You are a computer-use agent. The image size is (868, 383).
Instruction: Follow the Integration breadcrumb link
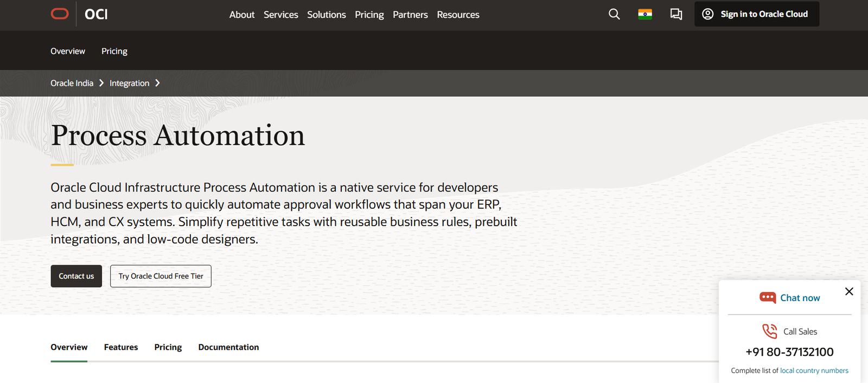pyautogui.click(x=129, y=83)
